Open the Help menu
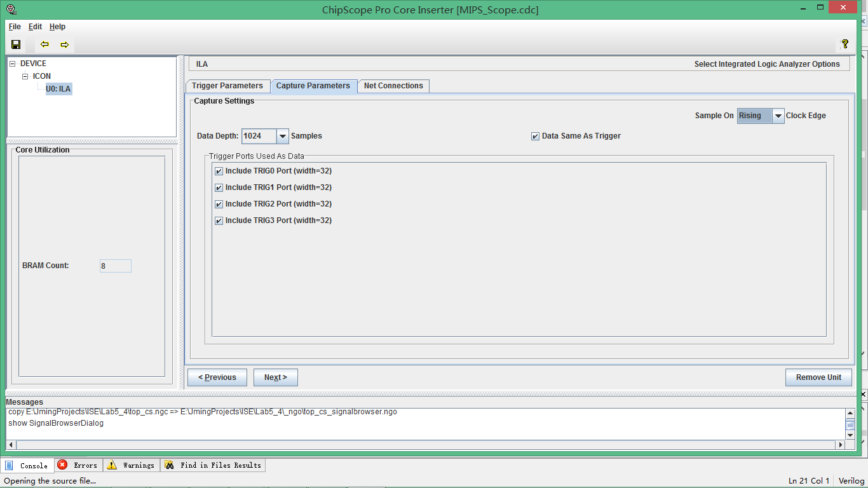The height and width of the screenshot is (488, 868). [57, 27]
